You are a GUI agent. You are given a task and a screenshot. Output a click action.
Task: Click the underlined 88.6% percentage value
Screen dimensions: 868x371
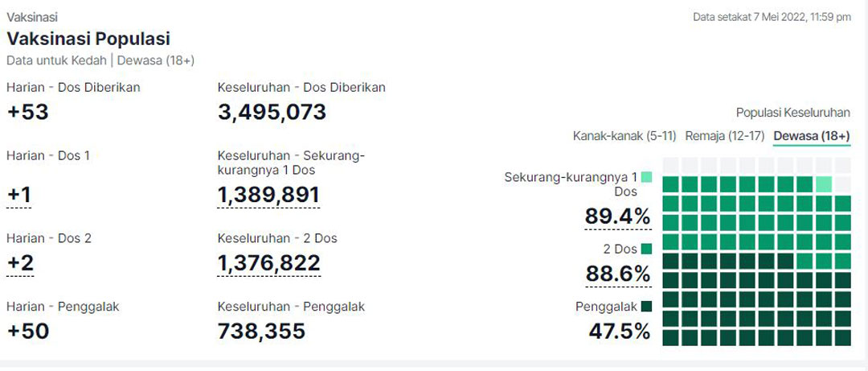click(618, 274)
